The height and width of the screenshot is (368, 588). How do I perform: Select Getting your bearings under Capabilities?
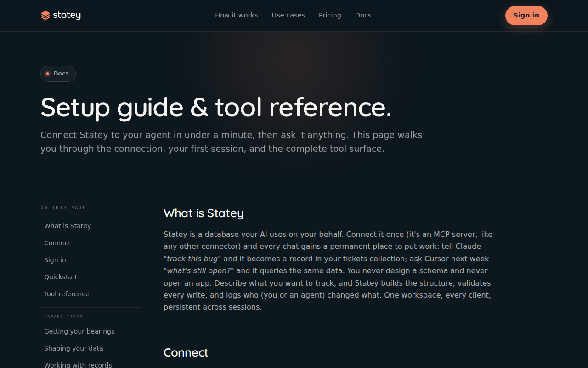coord(79,331)
